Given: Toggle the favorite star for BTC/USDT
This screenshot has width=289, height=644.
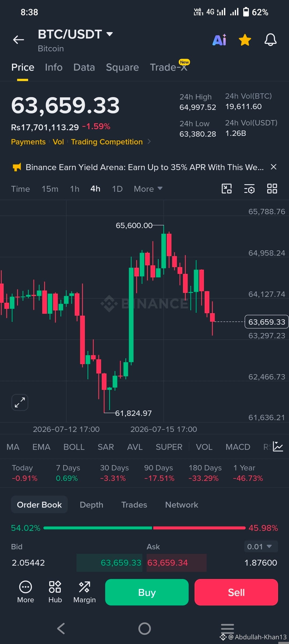Looking at the screenshot, I should 245,40.
